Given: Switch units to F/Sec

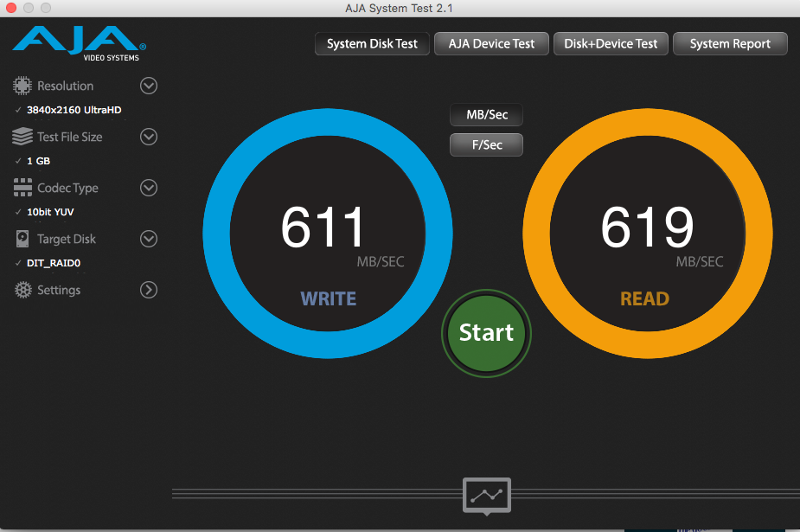Looking at the screenshot, I should coord(485,144).
